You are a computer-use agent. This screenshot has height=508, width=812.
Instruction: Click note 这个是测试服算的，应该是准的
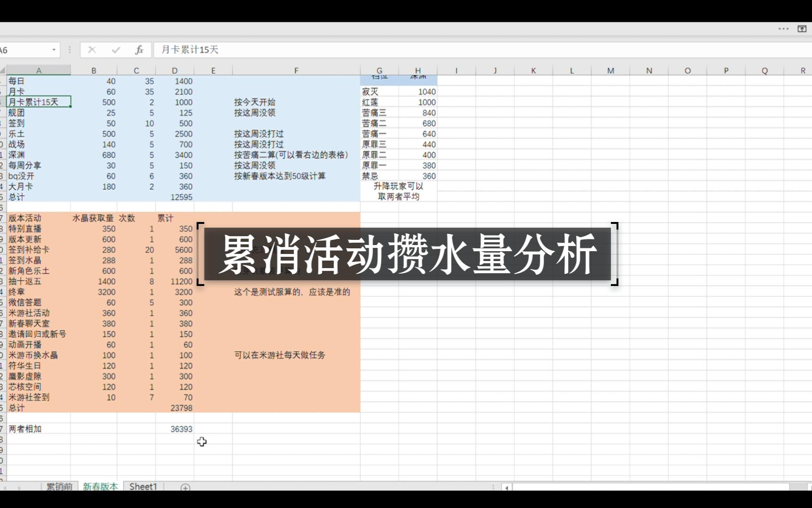point(292,292)
